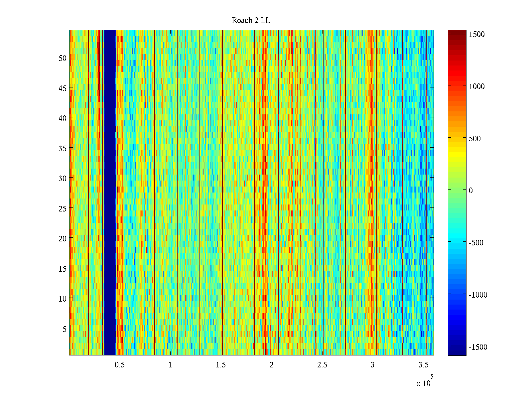Click the x-axis tick label 0.5
Viewport: 532px width, 399px height.
click(120, 365)
